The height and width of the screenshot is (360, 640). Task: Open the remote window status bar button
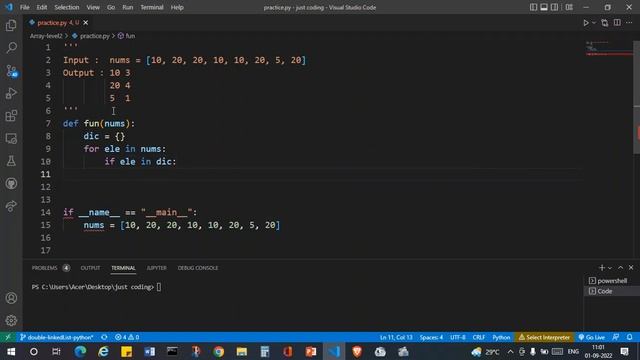(8, 338)
